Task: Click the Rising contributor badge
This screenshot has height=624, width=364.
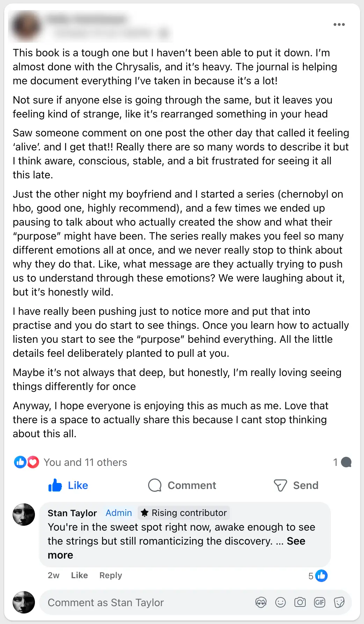Action: (184, 513)
